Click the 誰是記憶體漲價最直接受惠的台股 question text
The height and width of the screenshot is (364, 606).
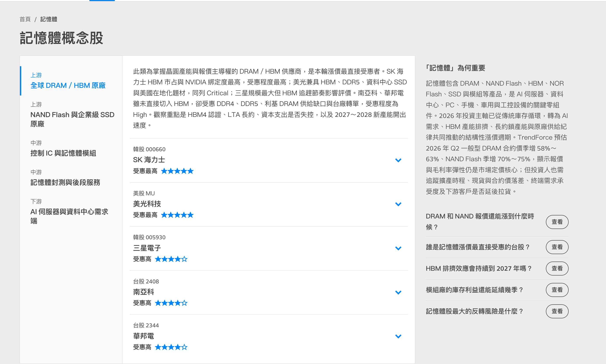477,247
